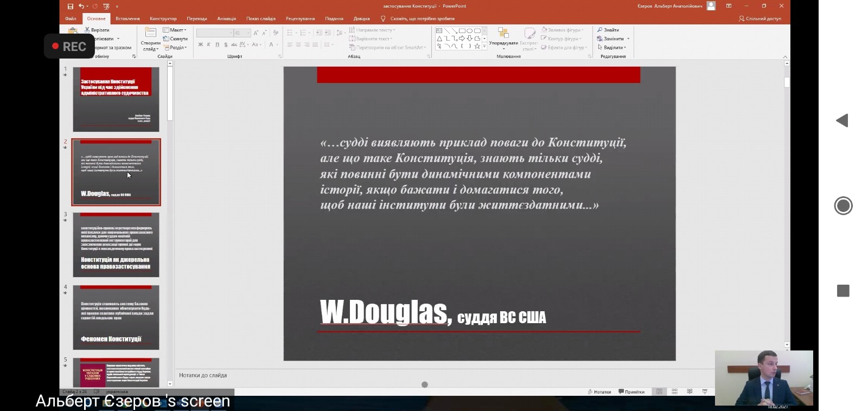Click the Створити слайд (New Slide) icon
Viewport: 868px width, 411px height.
click(150, 34)
